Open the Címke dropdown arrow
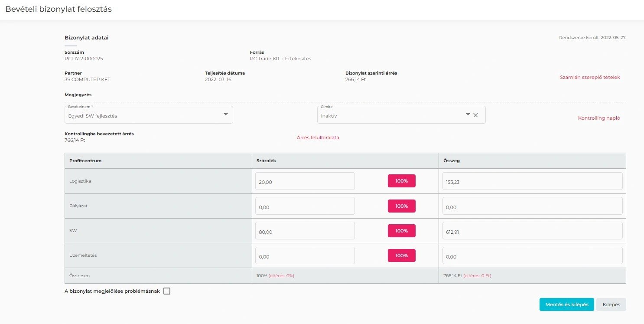 coord(468,115)
